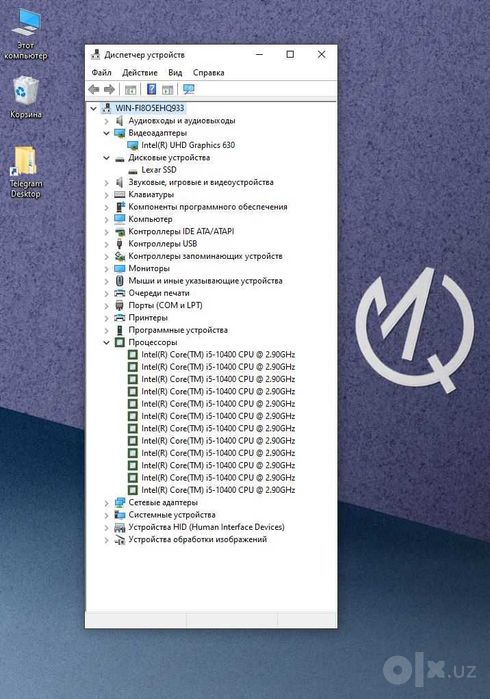Select Intel(R) UHD Graphics 630 device
This screenshot has width=490, height=699.
tap(188, 145)
